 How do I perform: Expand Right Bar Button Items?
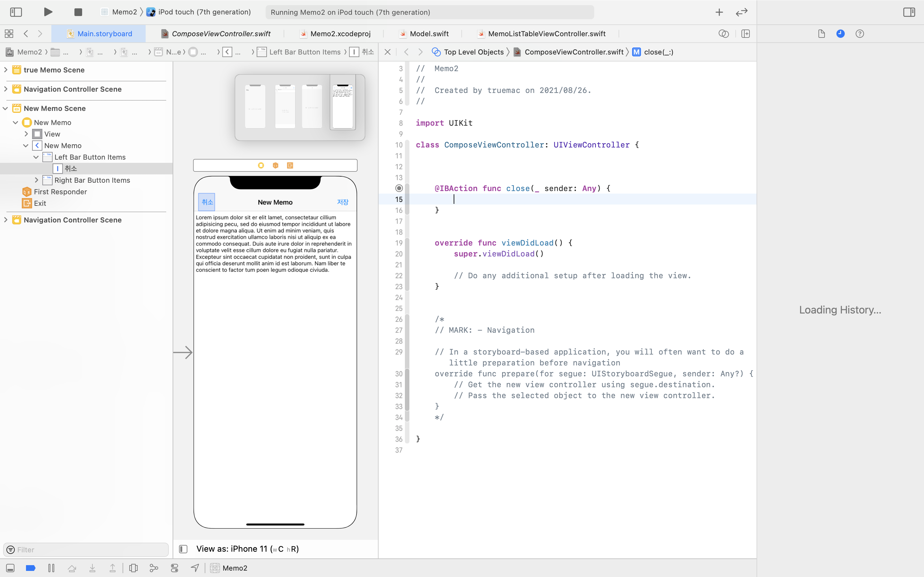[x=37, y=180]
